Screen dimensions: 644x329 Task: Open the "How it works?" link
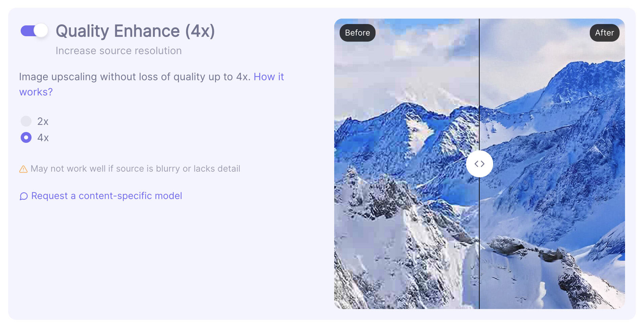[268, 77]
